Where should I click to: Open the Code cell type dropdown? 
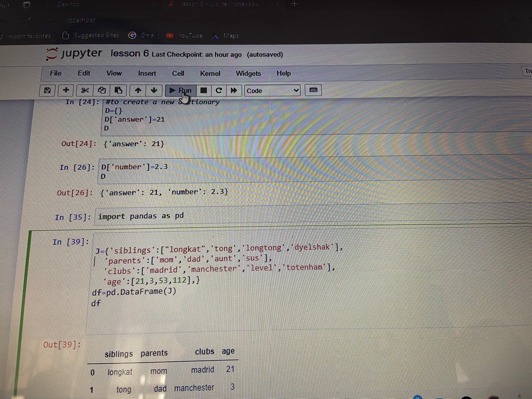pyautogui.click(x=272, y=90)
